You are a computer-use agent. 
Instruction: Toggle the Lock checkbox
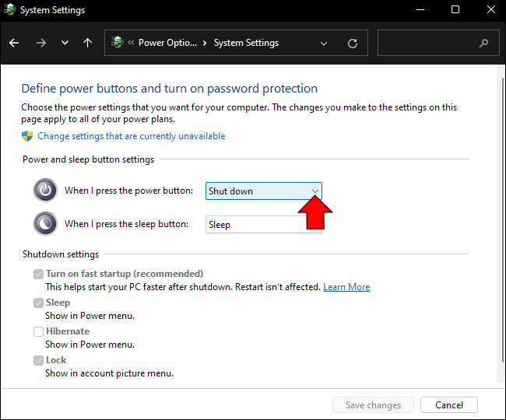click(x=39, y=360)
